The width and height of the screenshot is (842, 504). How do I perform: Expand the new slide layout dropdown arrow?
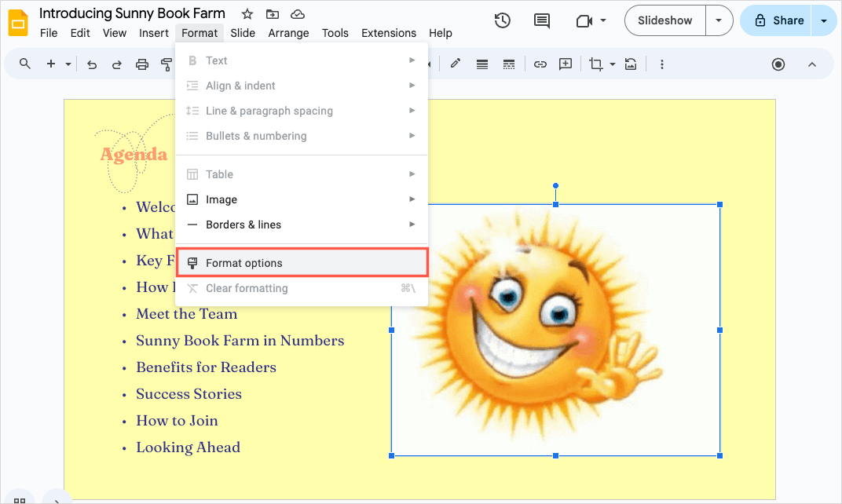coord(68,64)
